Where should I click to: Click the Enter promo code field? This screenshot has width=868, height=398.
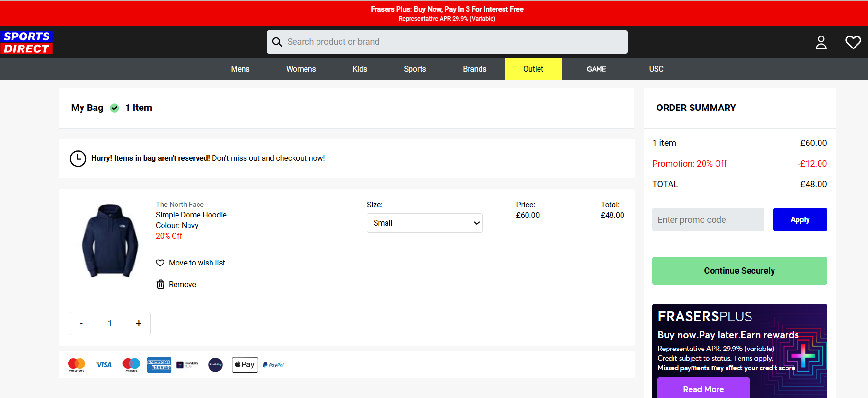pyautogui.click(x=708, y=219)
